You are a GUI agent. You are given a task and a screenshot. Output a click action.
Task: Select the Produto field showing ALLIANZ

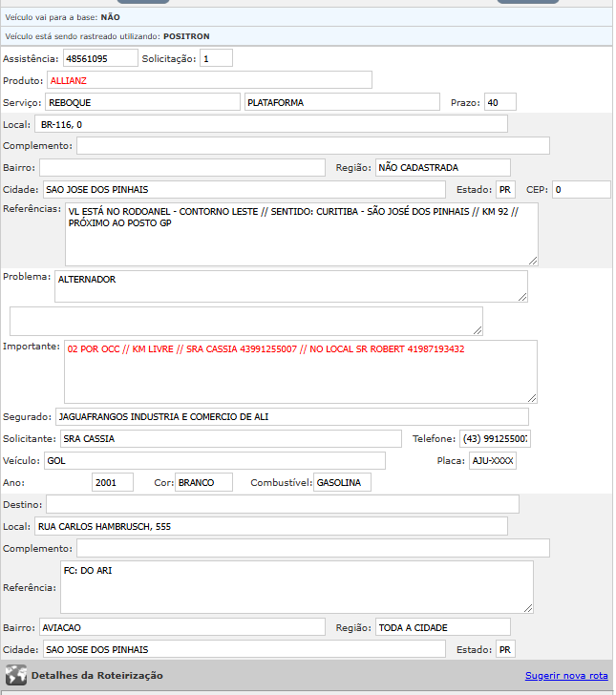(209, 80)
